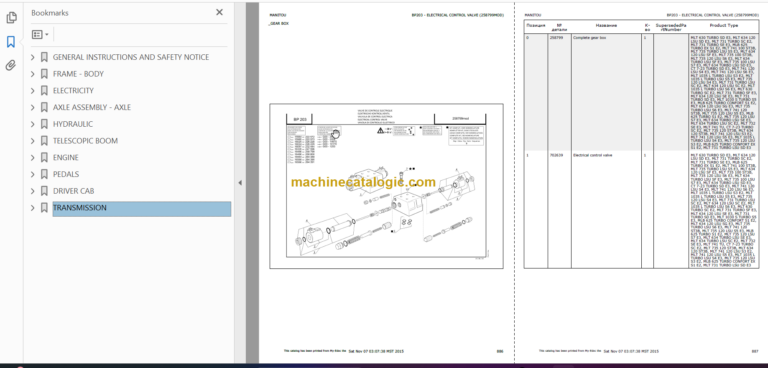Expand the DRIVER CAB bookmark
Image resolution: width=768 pixels, height=368 pixels.
click(x=33, y=191)
